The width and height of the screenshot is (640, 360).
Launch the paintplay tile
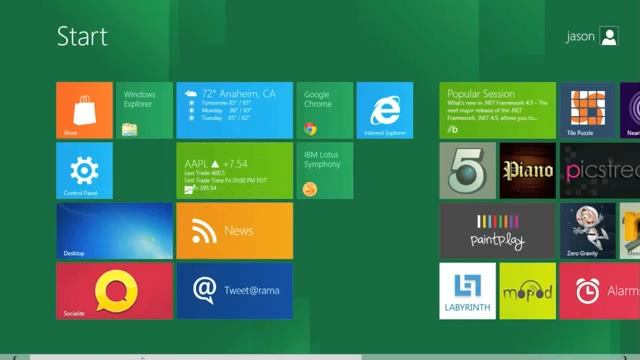498,231
